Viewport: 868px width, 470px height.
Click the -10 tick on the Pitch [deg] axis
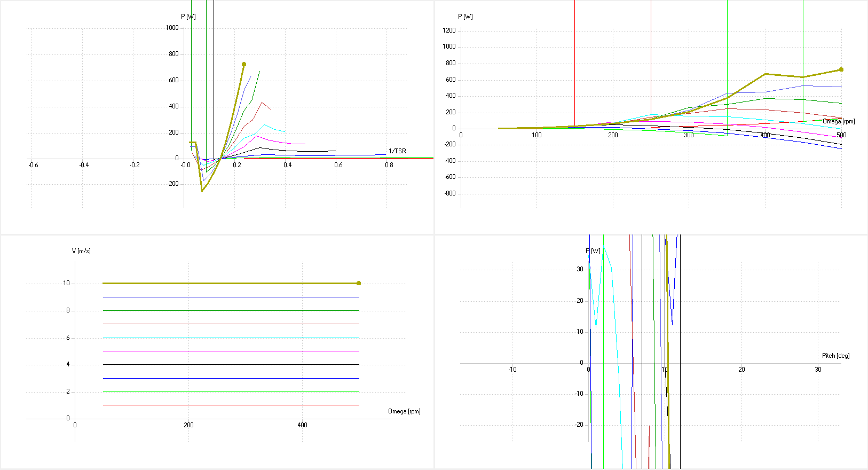512,370
